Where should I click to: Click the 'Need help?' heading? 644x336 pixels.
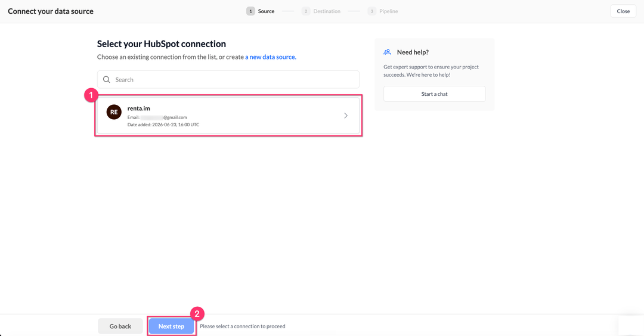coord(413,52)
